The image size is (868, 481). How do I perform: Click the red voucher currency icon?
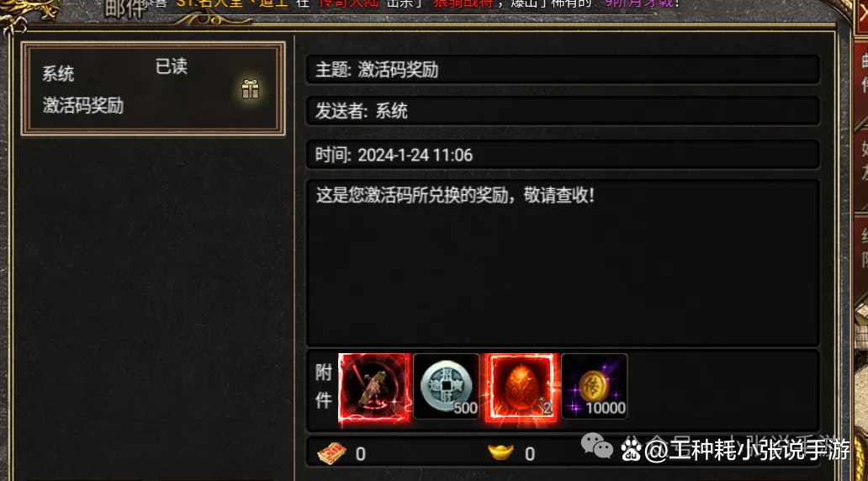click(331, 454)
